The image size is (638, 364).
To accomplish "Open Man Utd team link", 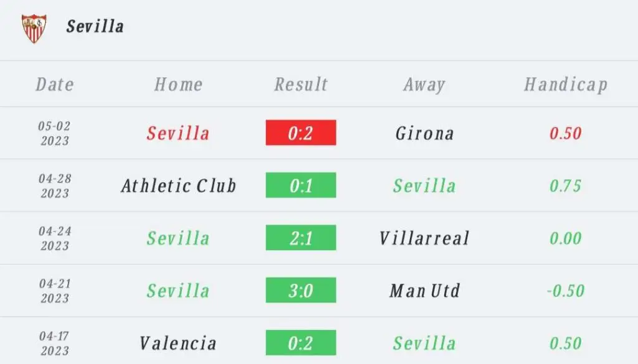I will coord(424,291).
